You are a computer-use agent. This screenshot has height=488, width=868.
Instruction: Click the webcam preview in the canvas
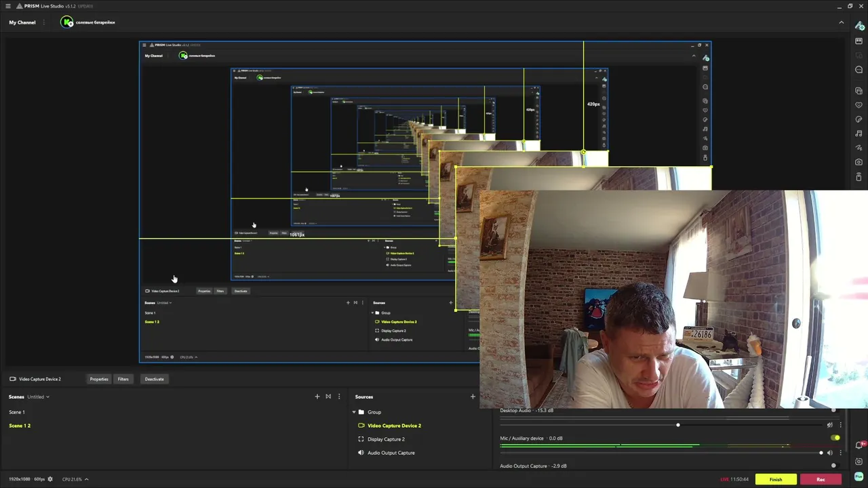tap(673, 300)
